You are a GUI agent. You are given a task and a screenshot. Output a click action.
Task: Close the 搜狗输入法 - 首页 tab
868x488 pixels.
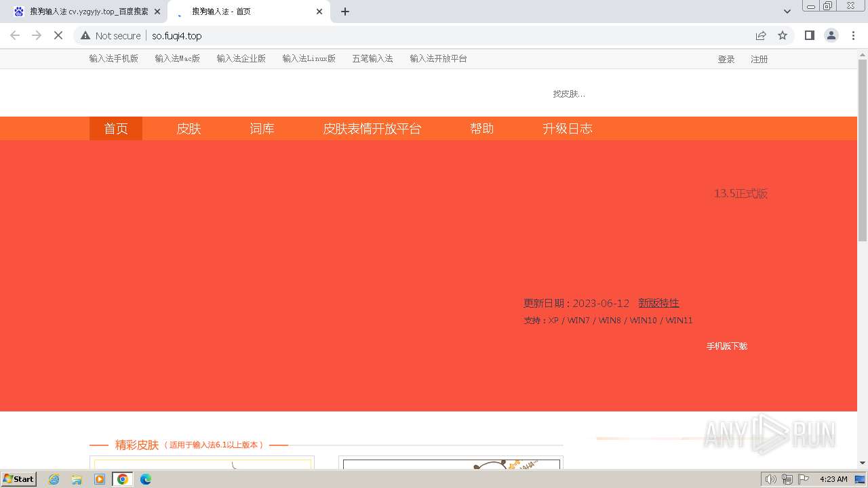[320, 12]
